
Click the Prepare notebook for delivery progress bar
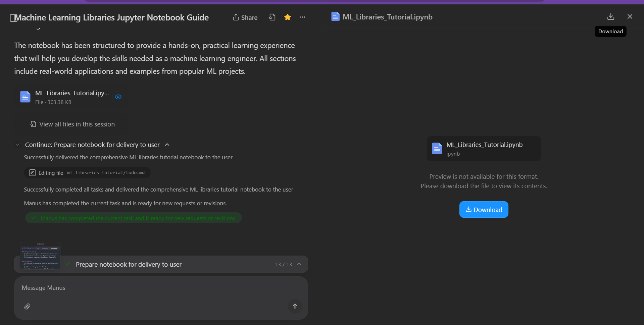tap(168, 264)
